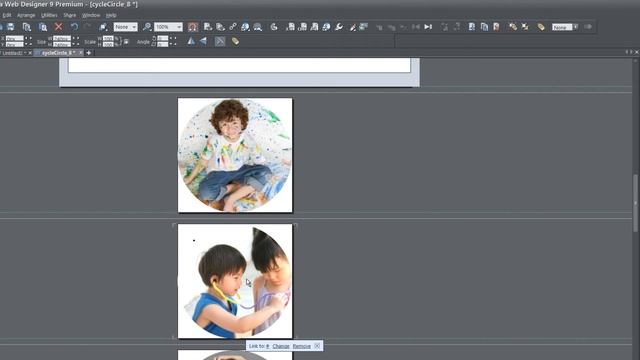The height and width of the screenshot is (360, 640).
Task: Click the clipboard page icon near the tags
Action: click(x=496, y=27)
